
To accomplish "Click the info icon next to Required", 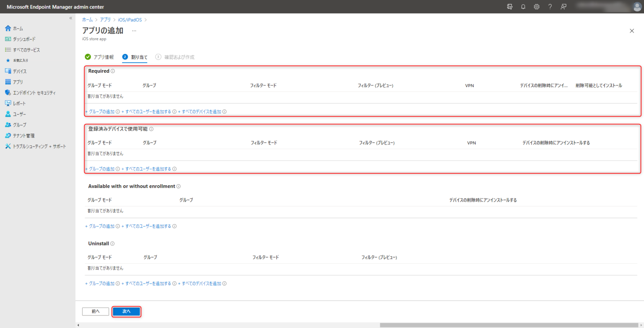I will (113, 71).
